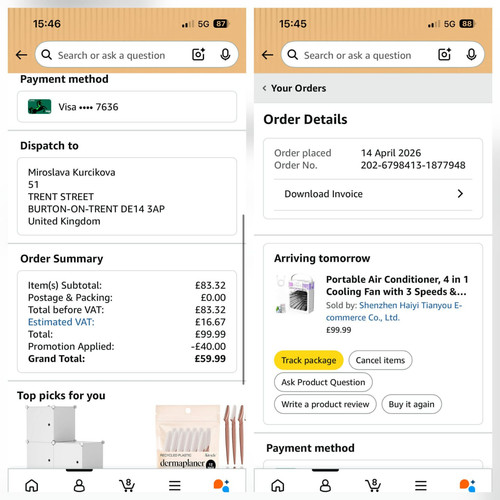Open Rufus assistant icon in right screen

[x=467, y=486]
